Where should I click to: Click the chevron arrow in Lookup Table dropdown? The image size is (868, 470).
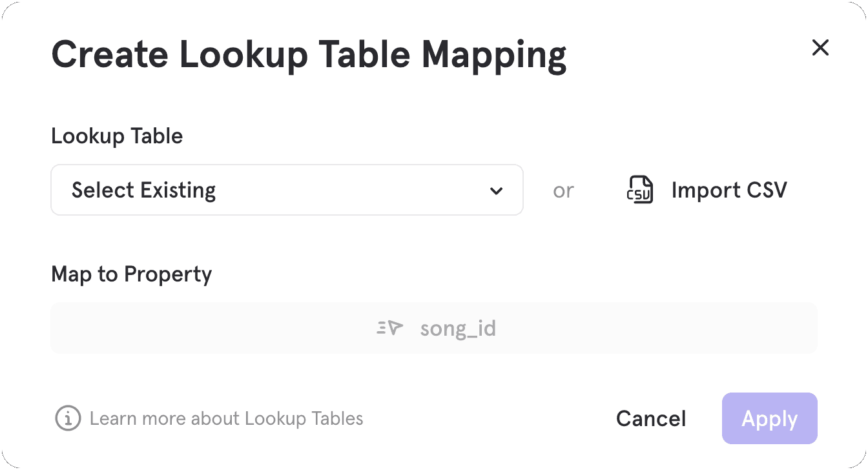496,190
